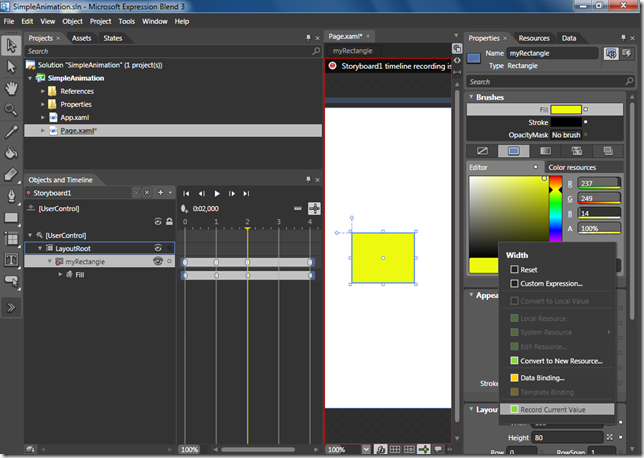The width and height of the screenshot is (644, 458).
Task: Choose Data Binding from Width menu
Action: pyautogui.click(x=557, y=378)
